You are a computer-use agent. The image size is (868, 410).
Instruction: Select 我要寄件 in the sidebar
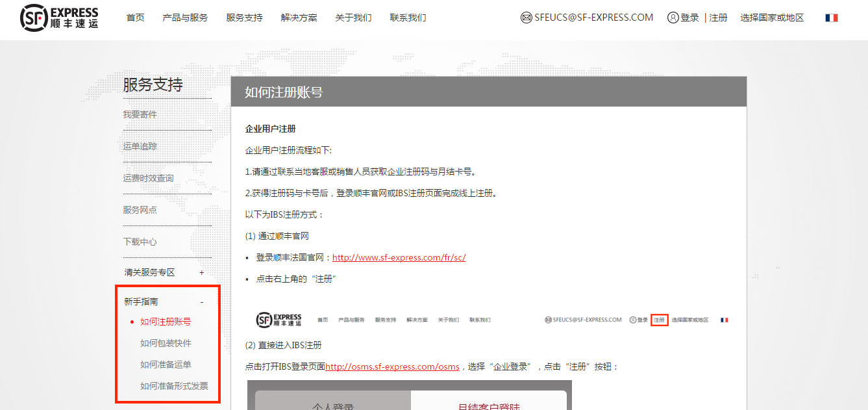coord(138,114)
